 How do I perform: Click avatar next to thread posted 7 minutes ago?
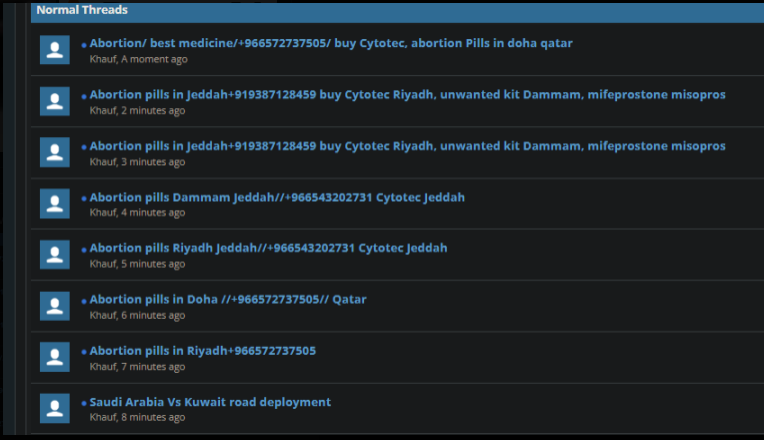[54, 357]
